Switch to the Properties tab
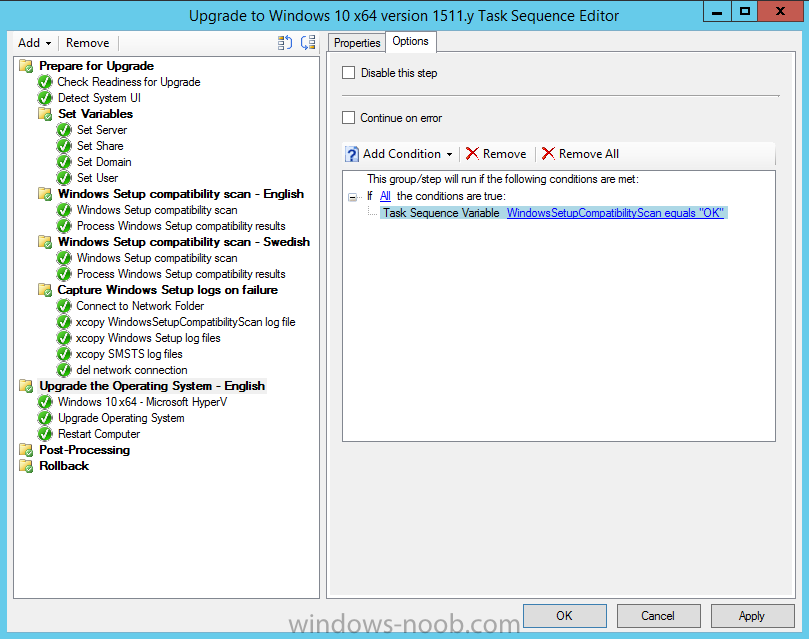 point(357,43)
